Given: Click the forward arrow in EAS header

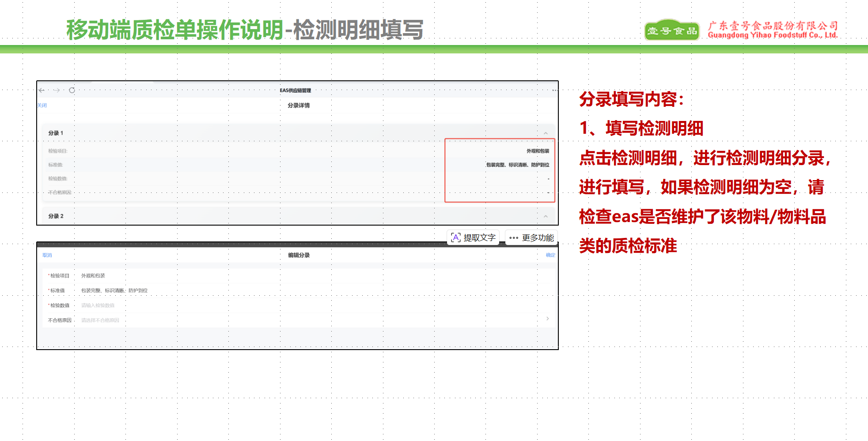Looking at the screenshot, I should [x=57, y=90].
